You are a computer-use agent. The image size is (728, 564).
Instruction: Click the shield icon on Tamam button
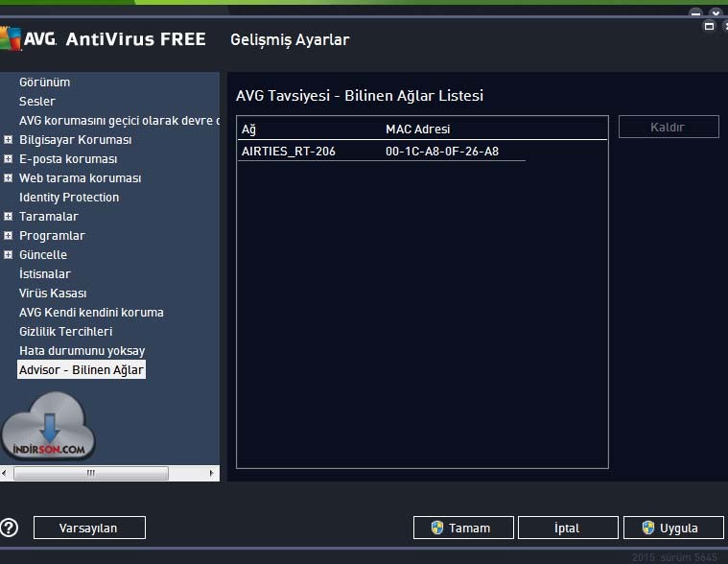(x=436, y=528)
